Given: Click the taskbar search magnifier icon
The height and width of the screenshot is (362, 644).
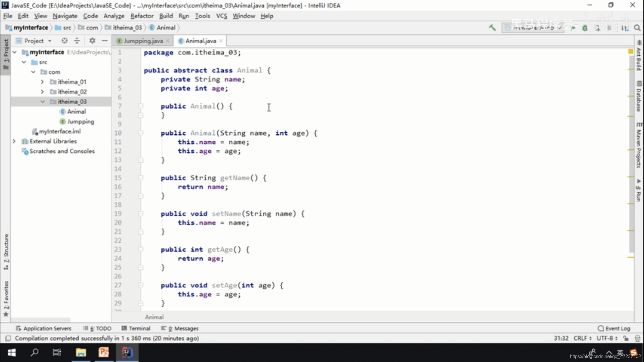Looking at the screenshot, I should [34, 353].
